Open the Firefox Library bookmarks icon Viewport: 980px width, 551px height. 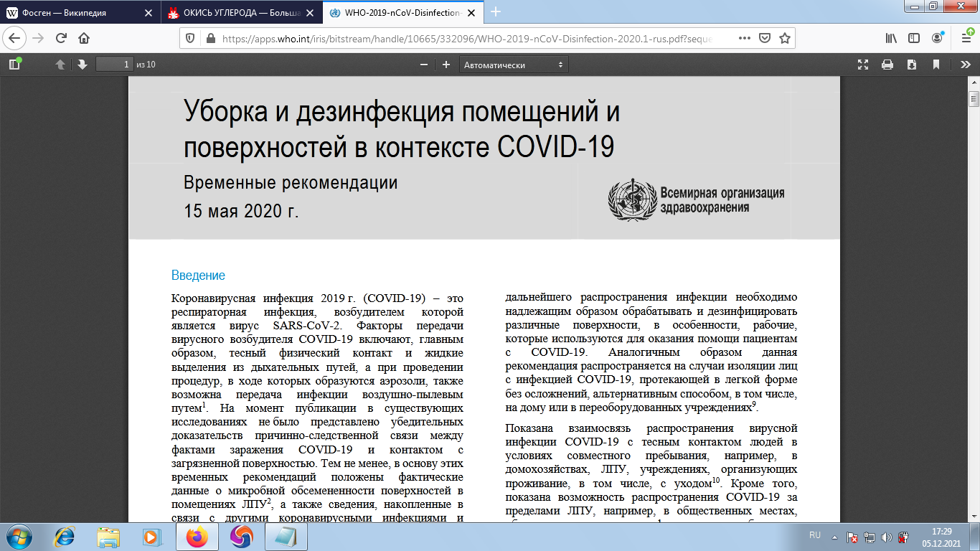click(x=891, y=37)
